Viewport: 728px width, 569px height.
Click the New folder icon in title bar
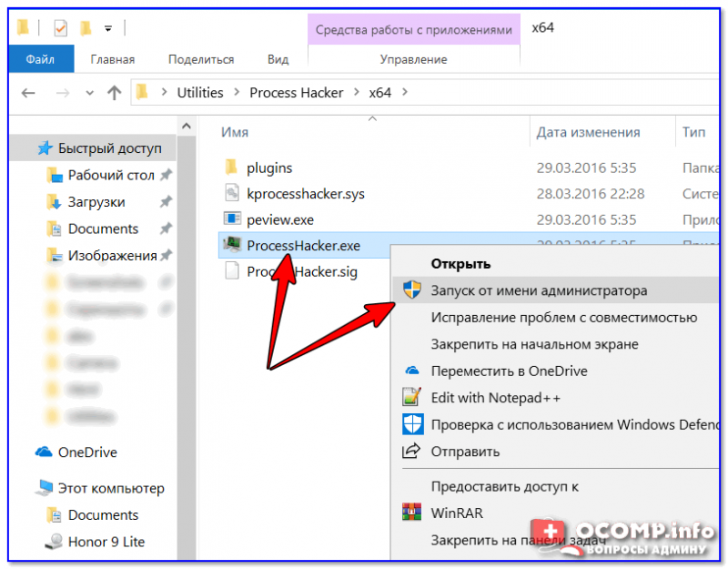86,28
